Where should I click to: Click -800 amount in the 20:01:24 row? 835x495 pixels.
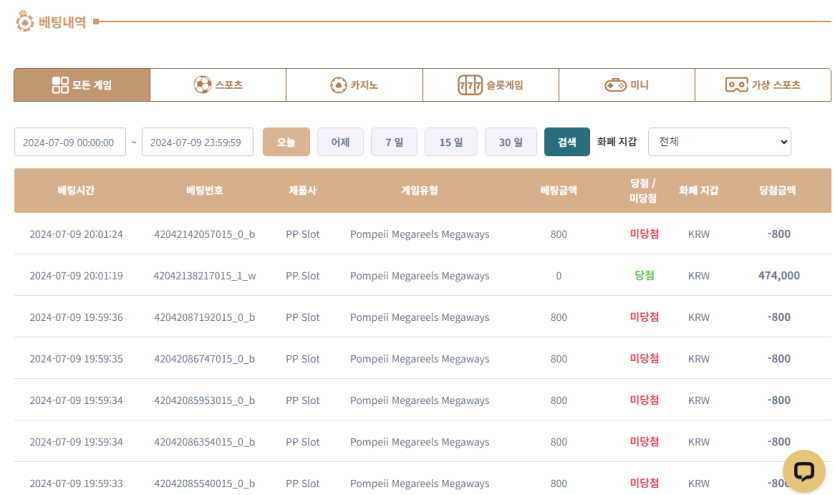779,234
